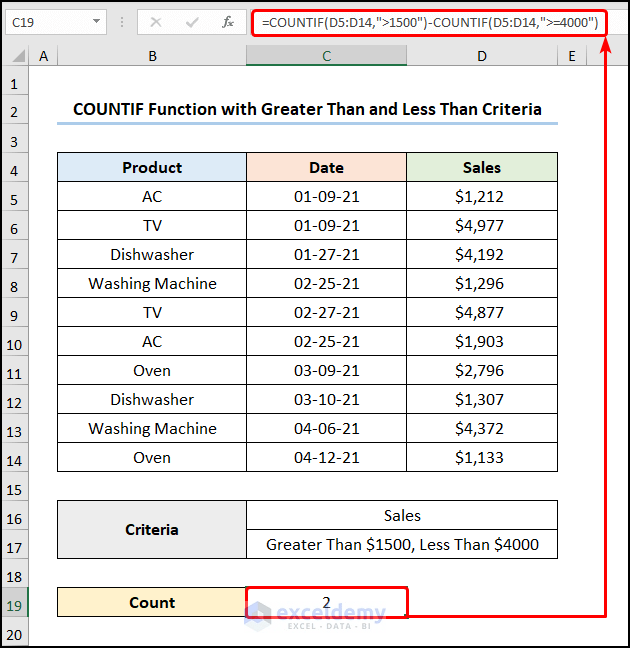
Task: Click the formula bar options dots handle
Action: tap(122, 22)
